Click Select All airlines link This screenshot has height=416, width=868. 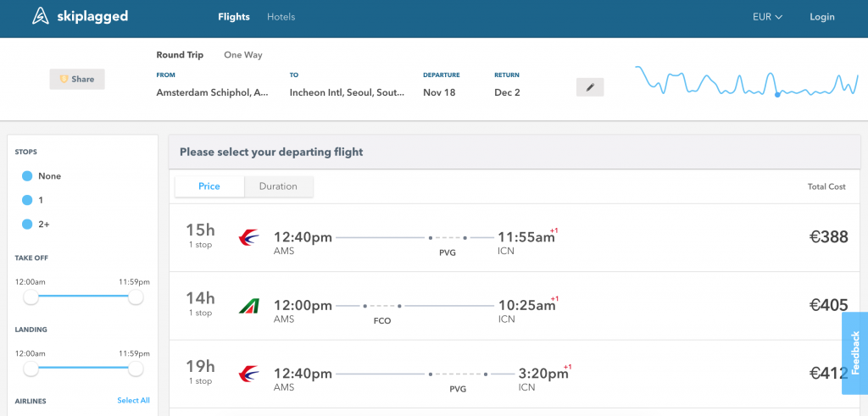[x=133, y=401]
